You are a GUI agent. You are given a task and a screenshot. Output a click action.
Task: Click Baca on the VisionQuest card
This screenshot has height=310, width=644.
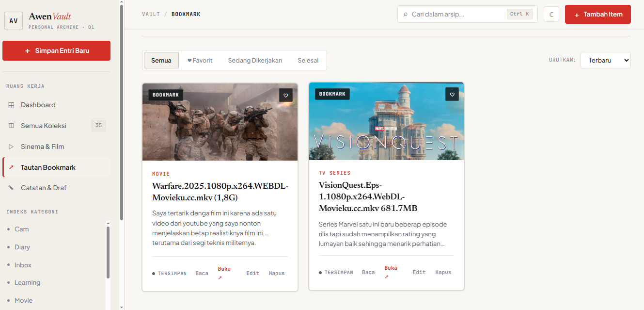coord(368,273)
